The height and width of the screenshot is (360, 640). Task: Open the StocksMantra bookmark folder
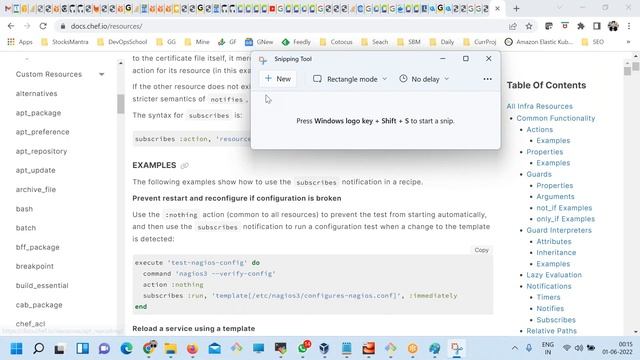click(65, 42)
